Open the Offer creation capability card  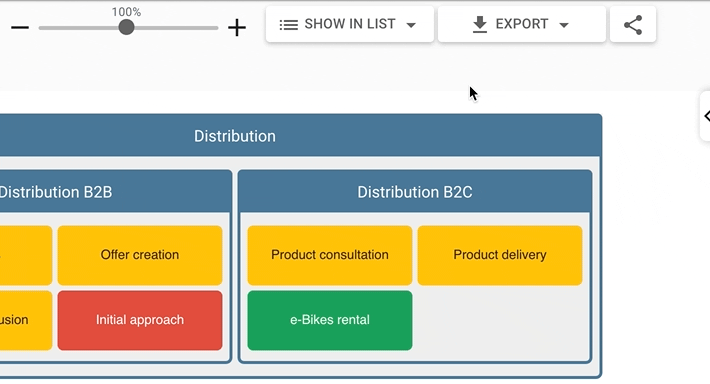click(140, 255)
